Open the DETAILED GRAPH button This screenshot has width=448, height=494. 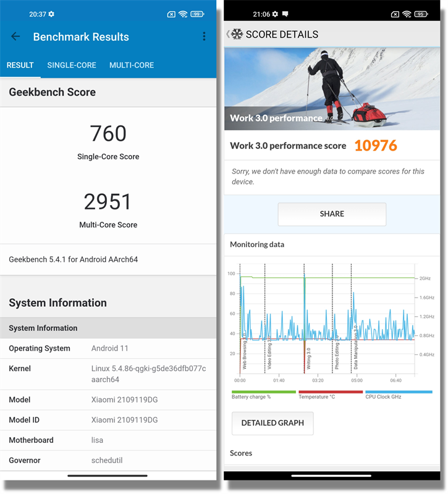[x=273, y=423]
